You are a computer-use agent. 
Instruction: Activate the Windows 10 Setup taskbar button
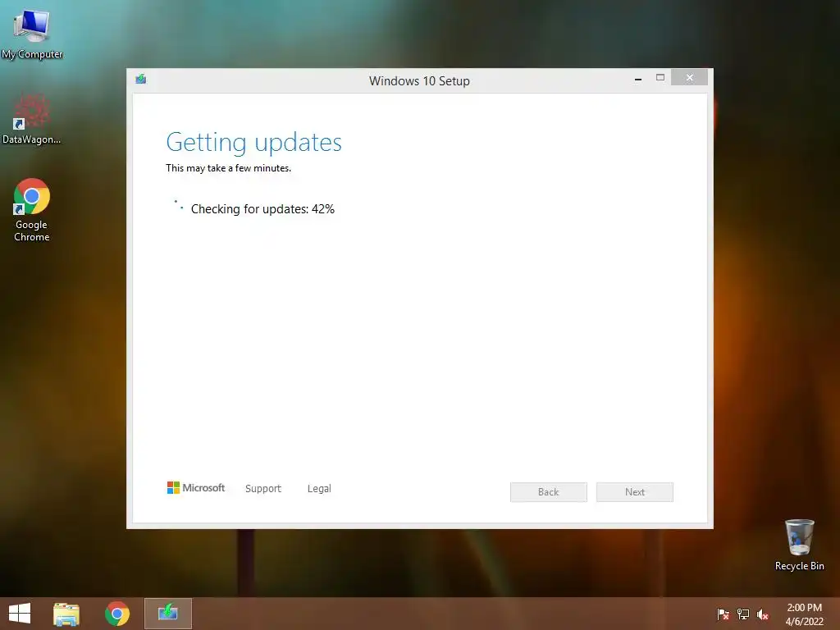(167, 614)
